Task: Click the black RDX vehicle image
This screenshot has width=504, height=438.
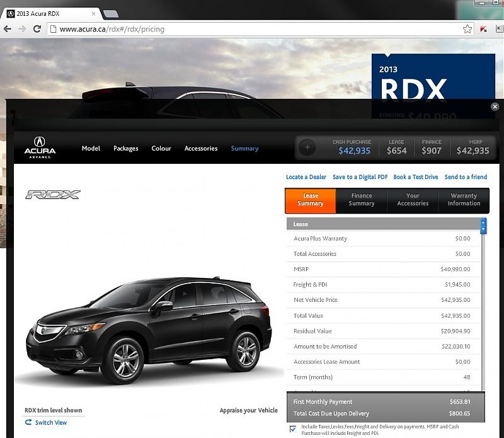Action: (x=149, y=330)
